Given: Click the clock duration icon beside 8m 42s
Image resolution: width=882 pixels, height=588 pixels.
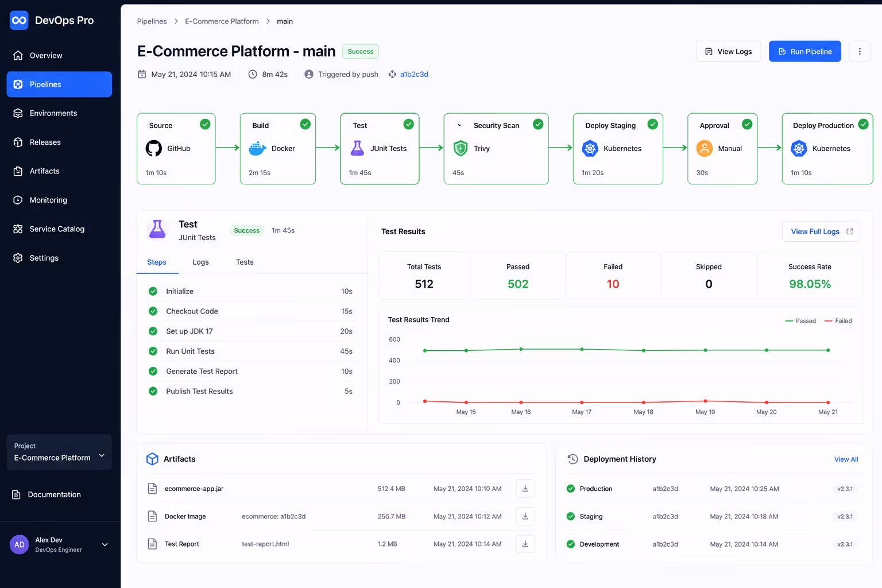Looking at the screenshot, I should coord(253,74).
